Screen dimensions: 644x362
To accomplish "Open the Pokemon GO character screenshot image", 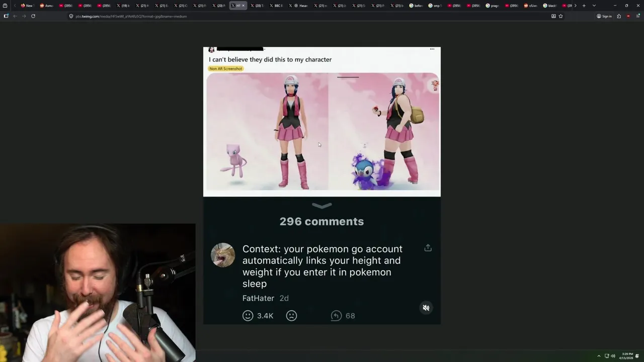I will 323,131.
